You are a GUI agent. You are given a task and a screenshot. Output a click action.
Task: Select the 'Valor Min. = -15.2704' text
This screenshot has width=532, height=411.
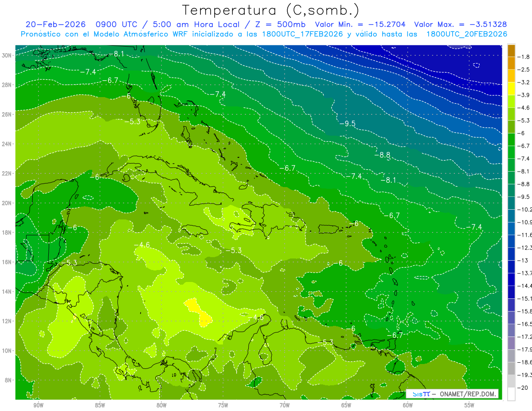click(361, 24)
